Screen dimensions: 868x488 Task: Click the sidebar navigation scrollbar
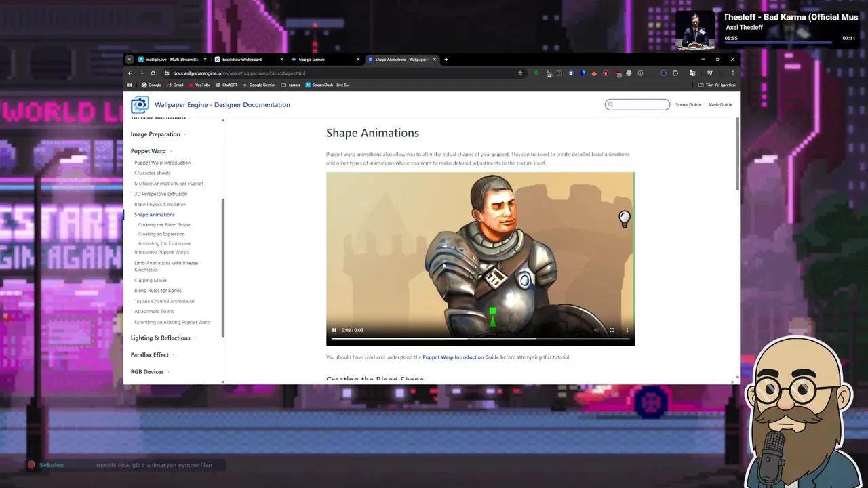[223, 268]
